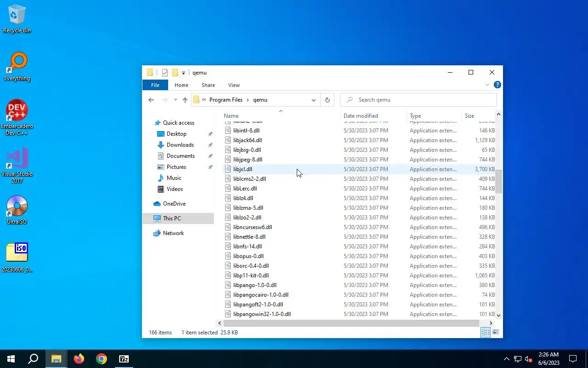Image resolution: width=588 pixels, height=368 pixels.
Task: Expand the Customize Quick Access Toolbar dropdown
Action: click(183, 73)
